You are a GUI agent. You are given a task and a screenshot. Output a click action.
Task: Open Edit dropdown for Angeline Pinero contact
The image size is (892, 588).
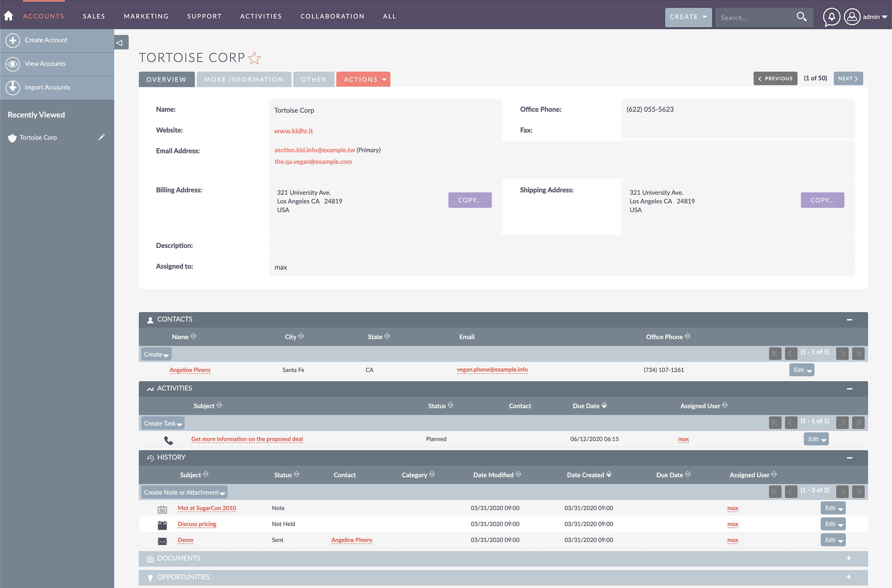809,371
